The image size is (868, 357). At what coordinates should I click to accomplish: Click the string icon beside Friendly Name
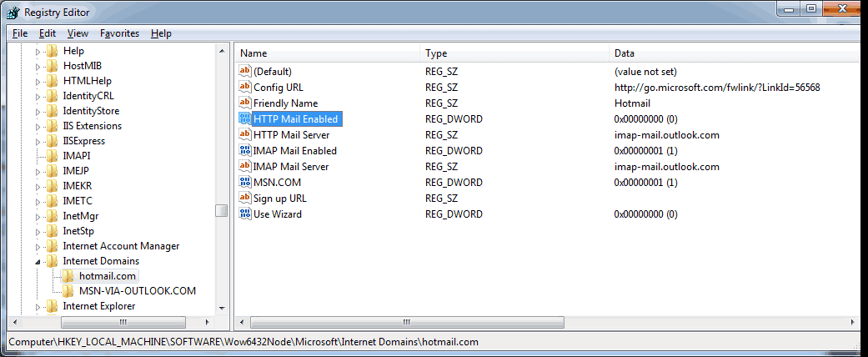pos(244,103)
